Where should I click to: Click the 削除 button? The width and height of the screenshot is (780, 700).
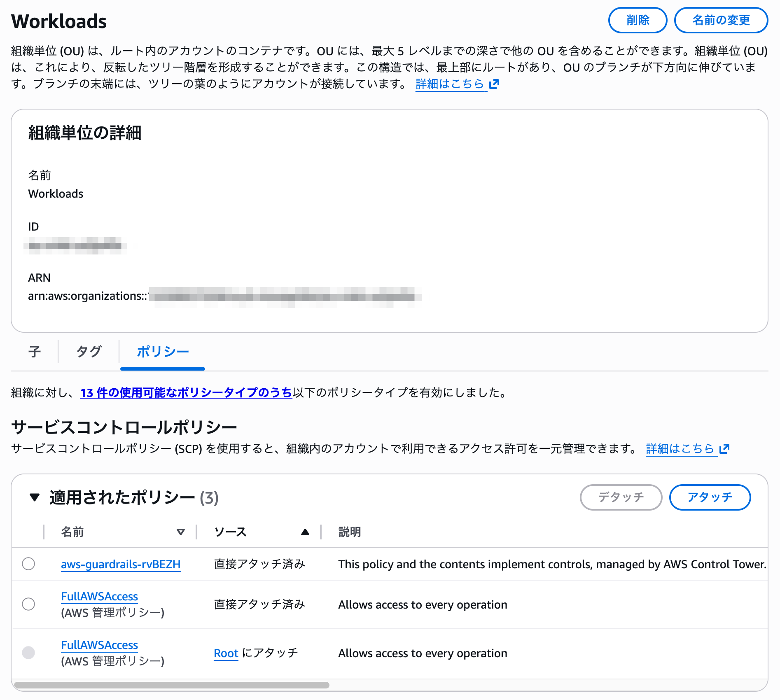638,20
